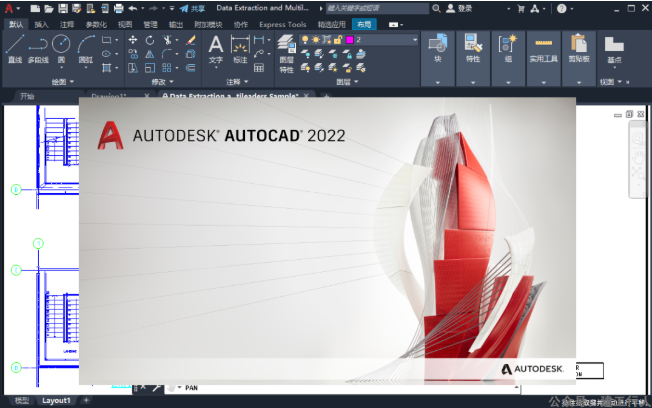The height and width of the screenshot is (408, 652).
Task: Expand the 修改 (Modify) panel
Action: point(162,82)
